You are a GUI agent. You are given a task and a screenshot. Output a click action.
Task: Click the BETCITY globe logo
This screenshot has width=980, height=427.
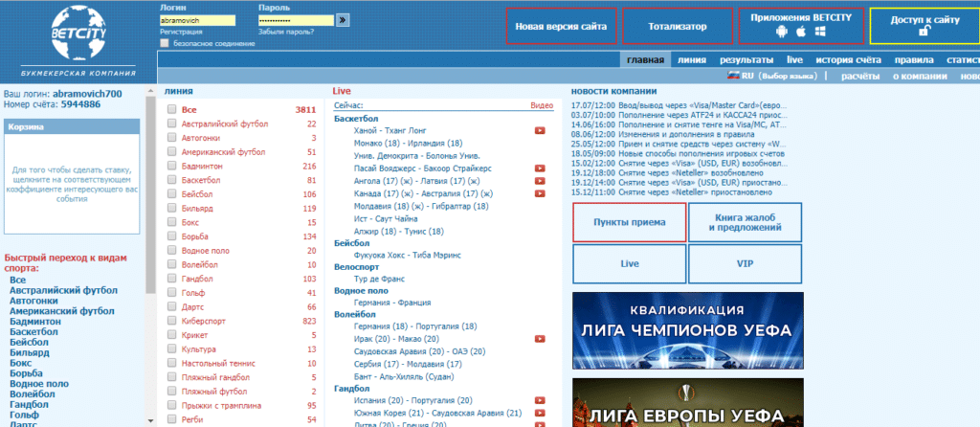click(x=78, y=33)
